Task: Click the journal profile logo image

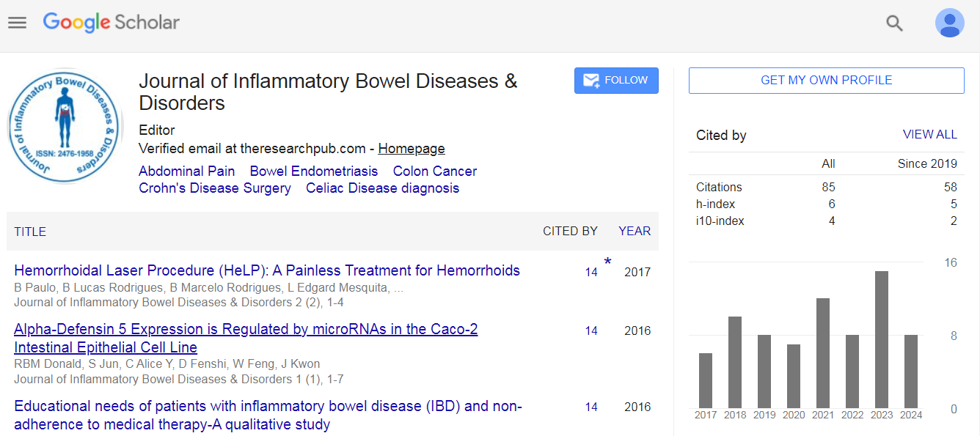Action: click(x=65, y=126)
